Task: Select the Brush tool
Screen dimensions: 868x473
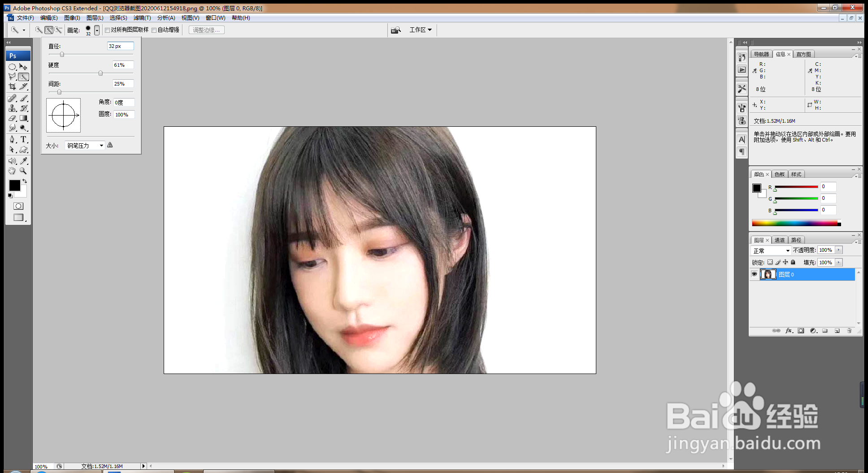Action: tap(23, 98)
